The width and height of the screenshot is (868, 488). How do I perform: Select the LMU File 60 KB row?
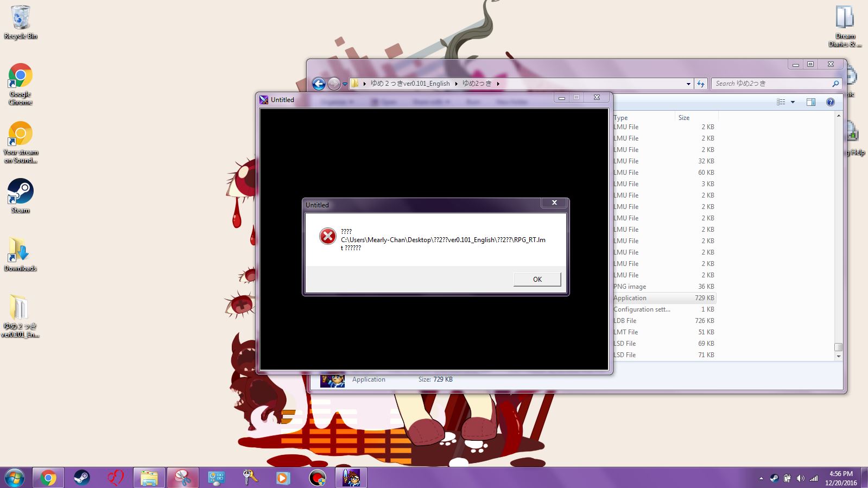point(664,173)
